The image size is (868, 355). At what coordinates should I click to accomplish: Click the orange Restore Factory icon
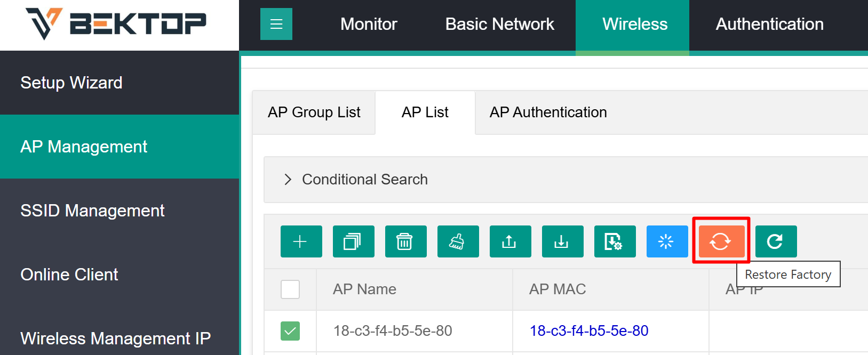[721, 241]
